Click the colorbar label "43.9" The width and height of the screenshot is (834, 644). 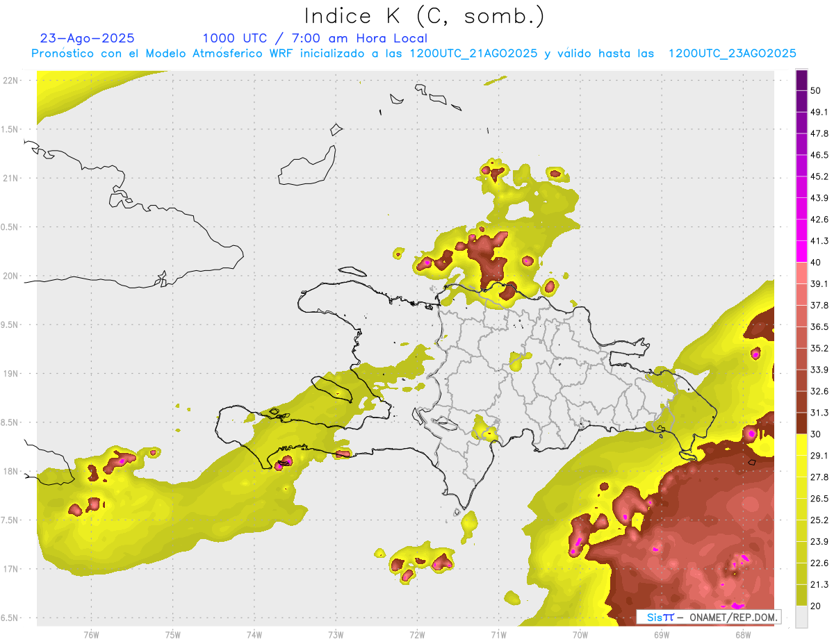(819, 198)
